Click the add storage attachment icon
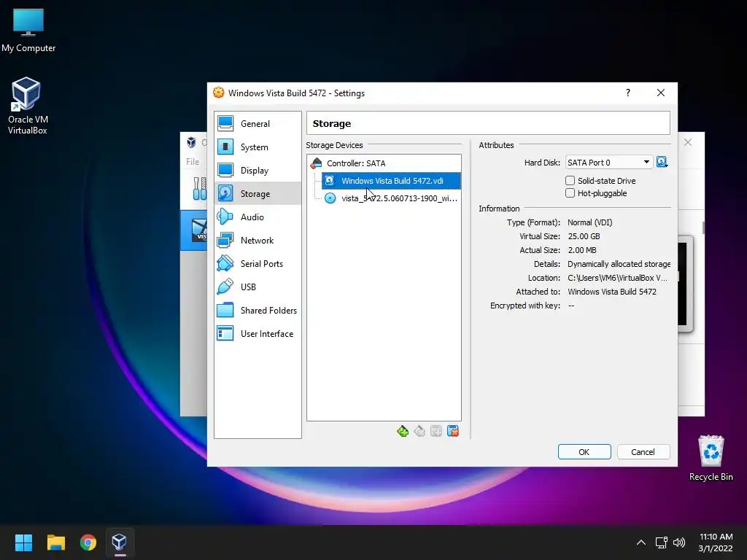 436,432
